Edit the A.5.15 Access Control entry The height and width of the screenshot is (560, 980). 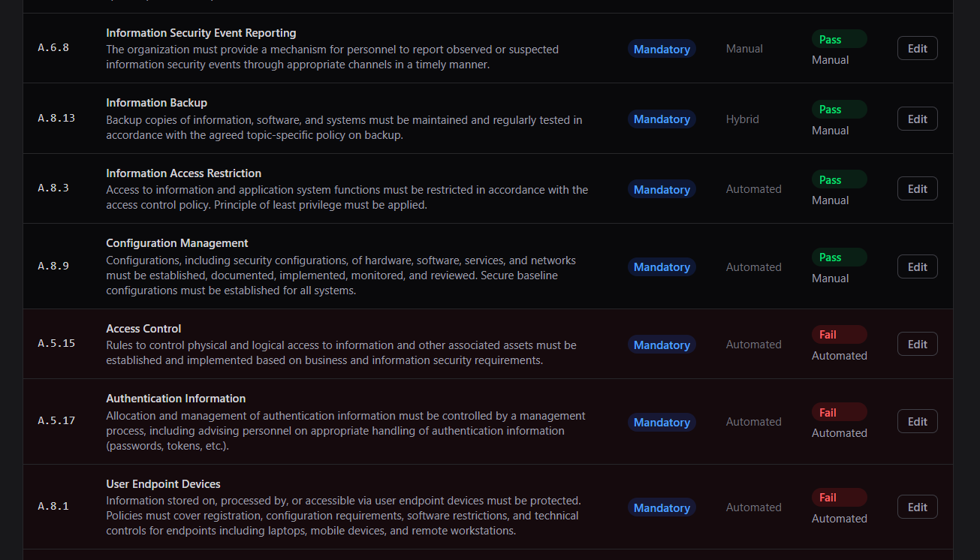point(917,344)
